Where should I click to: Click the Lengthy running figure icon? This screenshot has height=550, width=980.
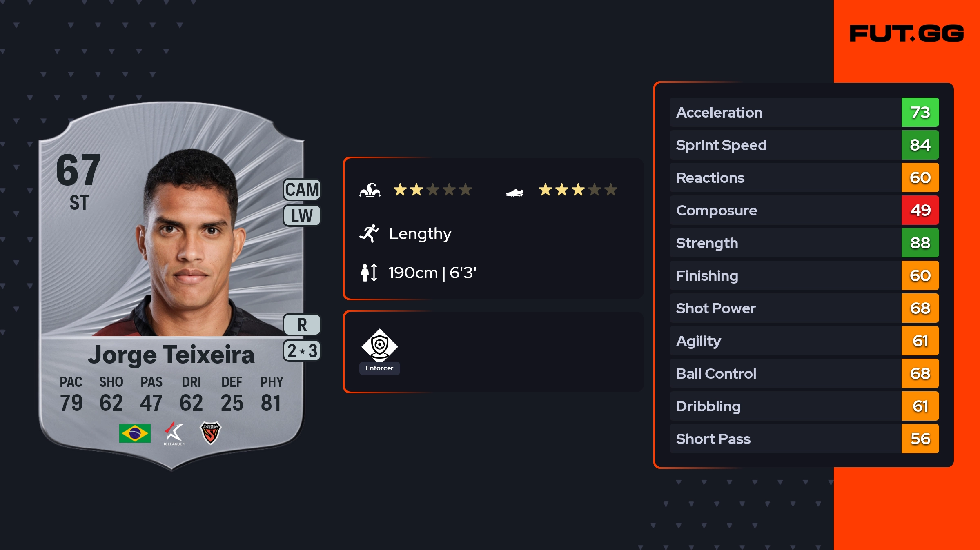tap(369, 233)
